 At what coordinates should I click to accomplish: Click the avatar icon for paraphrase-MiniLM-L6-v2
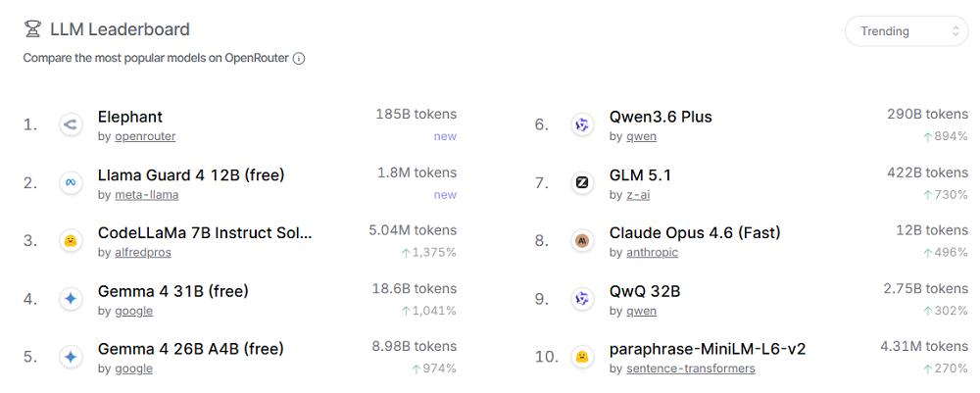tap(582, 357)
